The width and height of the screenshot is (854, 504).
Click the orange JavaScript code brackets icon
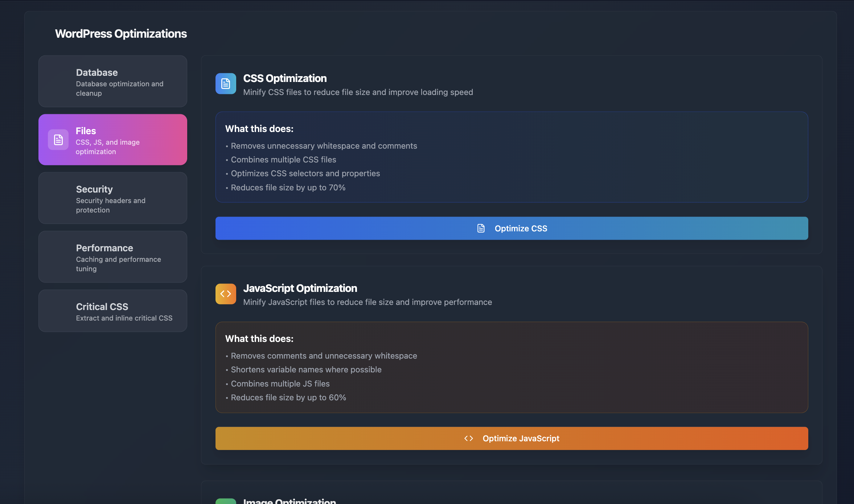click(226, 294)
